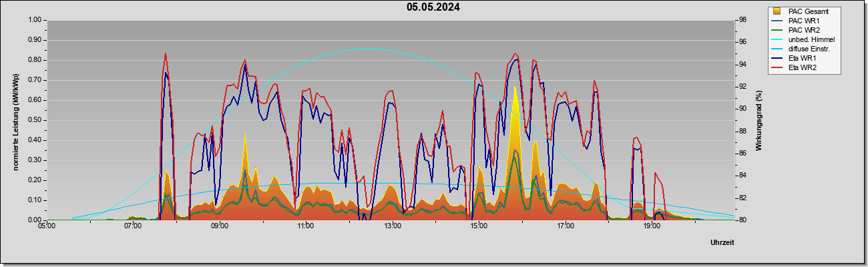Click the PAC Gesamt legend swatch
Viewport: 868px width, 267px height.
coord(777,11)
